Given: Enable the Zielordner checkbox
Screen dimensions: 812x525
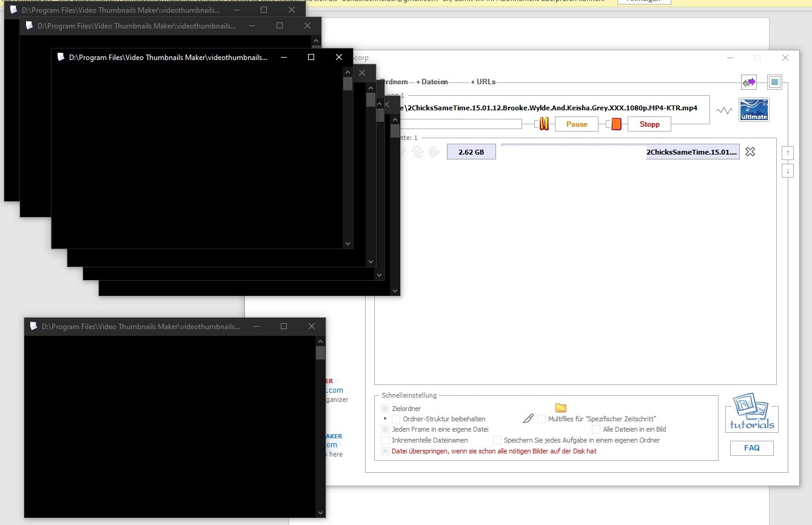Looking at the screenshot, I should pyautogui.click(x=385, y=409).
